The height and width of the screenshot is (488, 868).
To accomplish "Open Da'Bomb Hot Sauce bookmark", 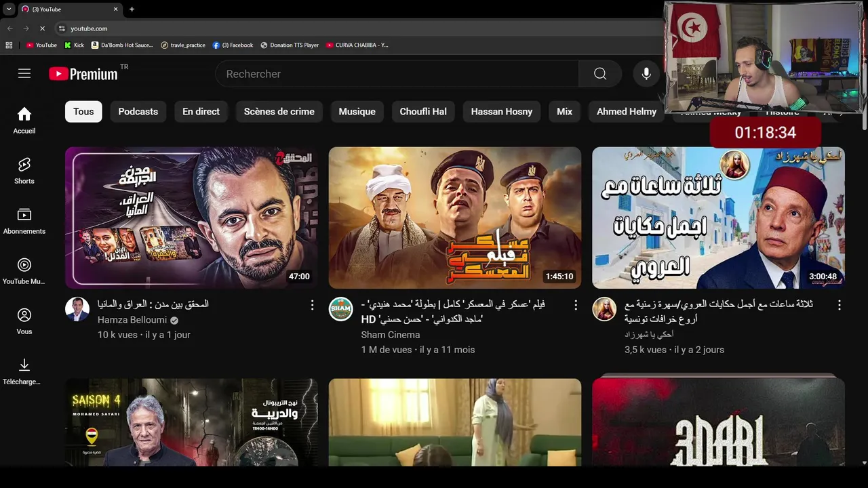I will (123, 45).
